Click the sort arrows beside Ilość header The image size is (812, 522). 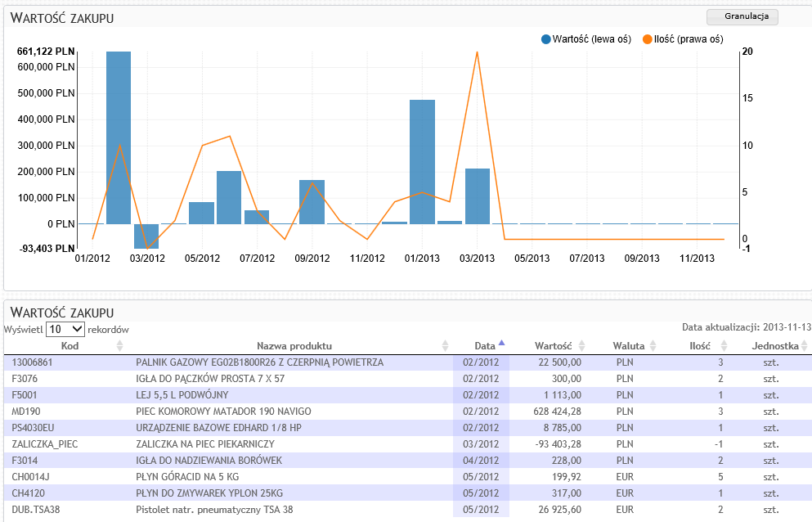[x=724, y=346]
